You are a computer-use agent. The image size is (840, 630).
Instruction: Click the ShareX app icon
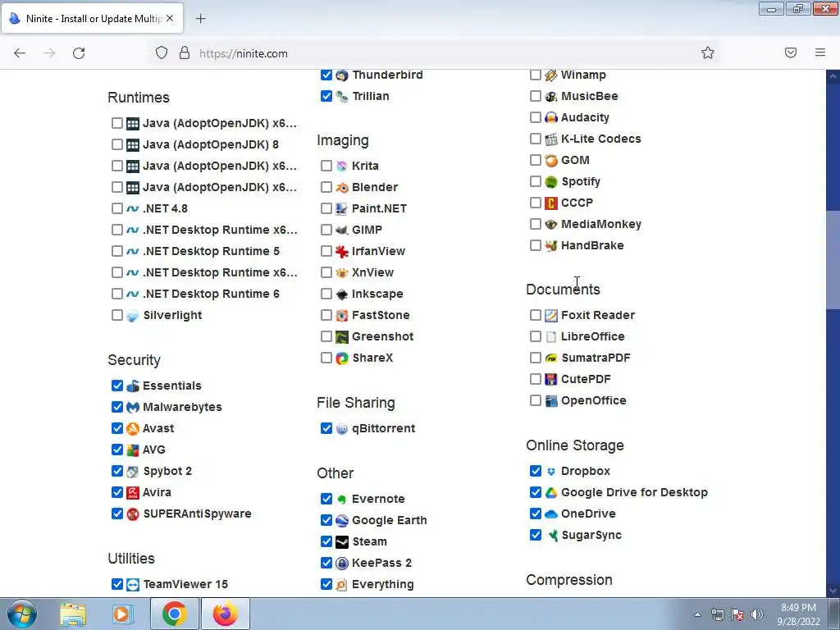point(342,358)
